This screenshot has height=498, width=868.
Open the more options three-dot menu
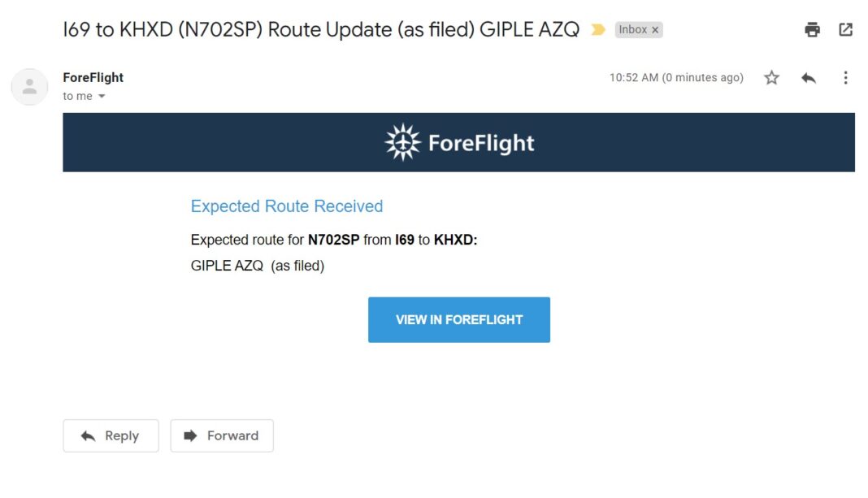[846, 77]
